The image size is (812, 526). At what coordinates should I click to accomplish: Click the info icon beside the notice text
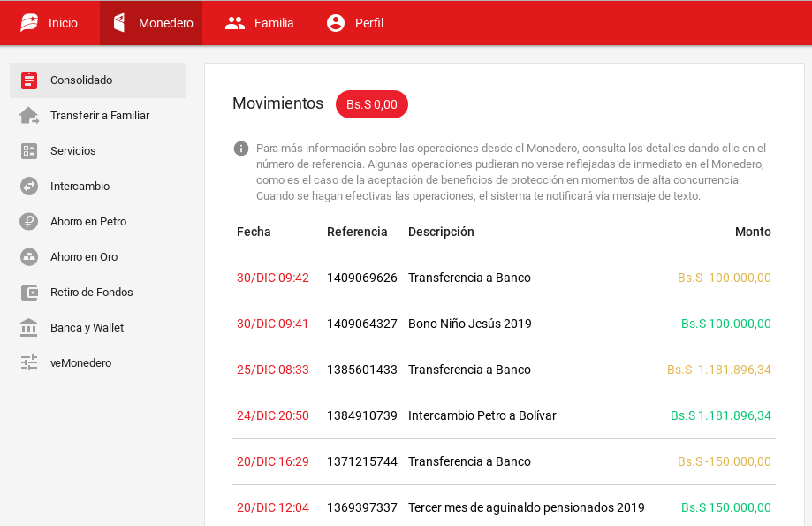click(241, 149)
